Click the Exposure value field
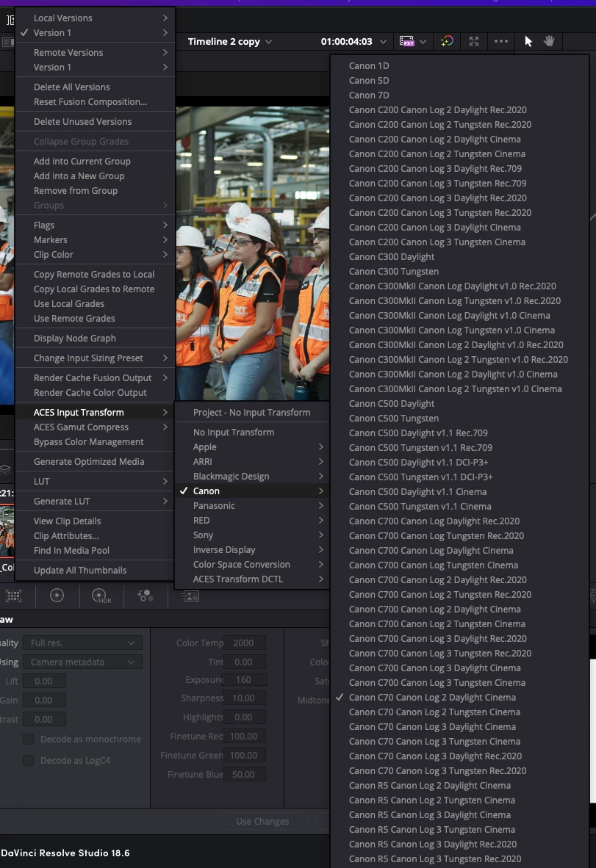This screenshot has height=868, width=596. click(244, 680)
